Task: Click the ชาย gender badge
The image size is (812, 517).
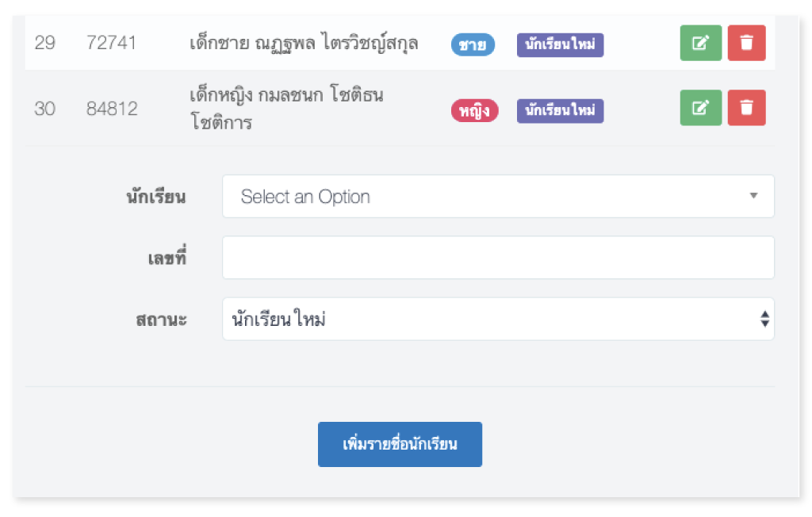Action: click(472, 45)
